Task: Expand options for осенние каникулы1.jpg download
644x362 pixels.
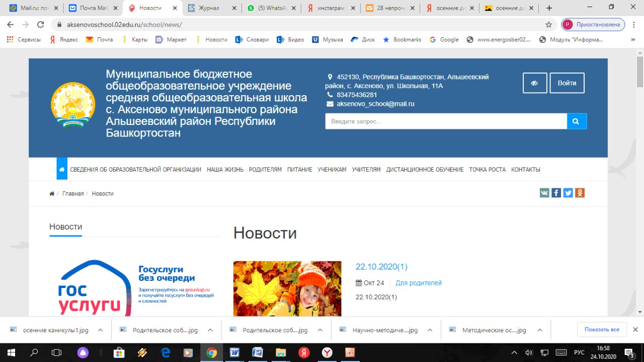Action: pyautogui.click(x=101, y=330)
